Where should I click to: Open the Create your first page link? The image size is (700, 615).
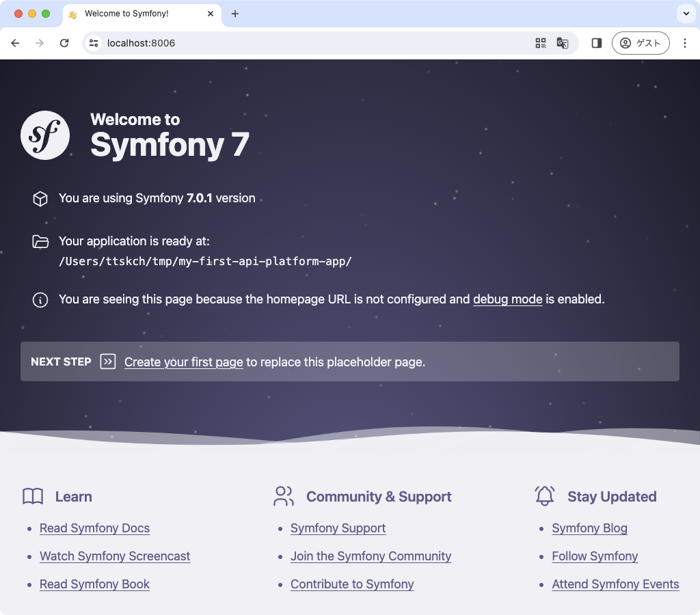tap(183, 362)
